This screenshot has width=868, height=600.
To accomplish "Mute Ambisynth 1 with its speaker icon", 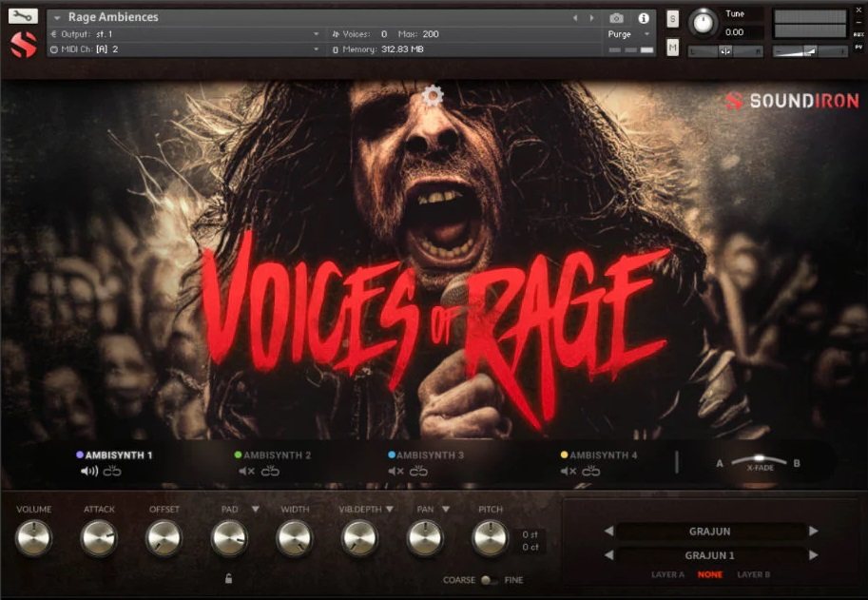I will 88,471.
